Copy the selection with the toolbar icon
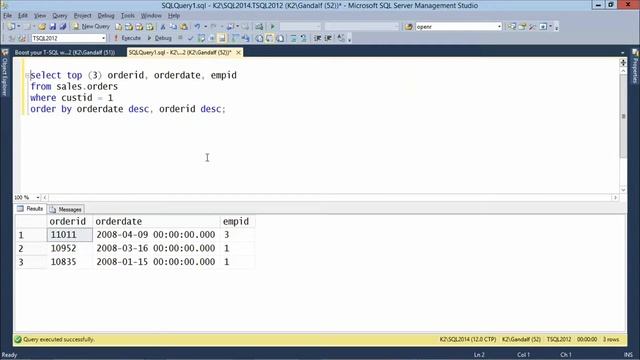640x360 pixels. point(173,27)
